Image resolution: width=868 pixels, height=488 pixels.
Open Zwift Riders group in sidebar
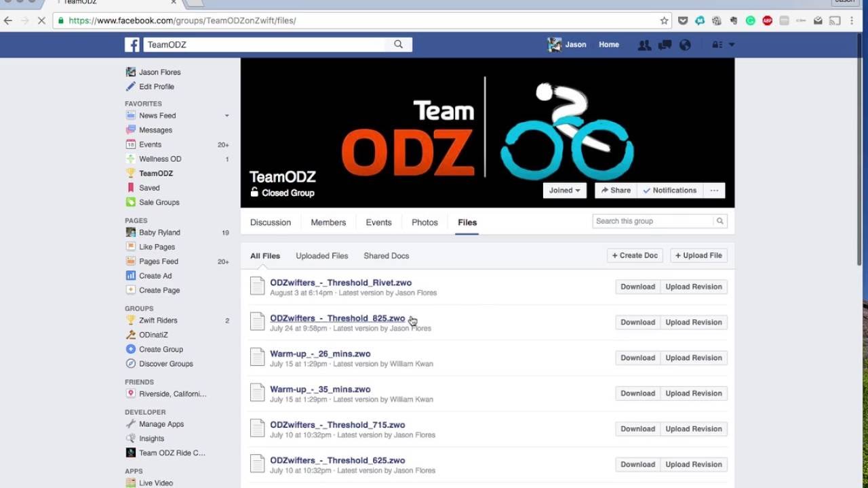tap(152, 321)
